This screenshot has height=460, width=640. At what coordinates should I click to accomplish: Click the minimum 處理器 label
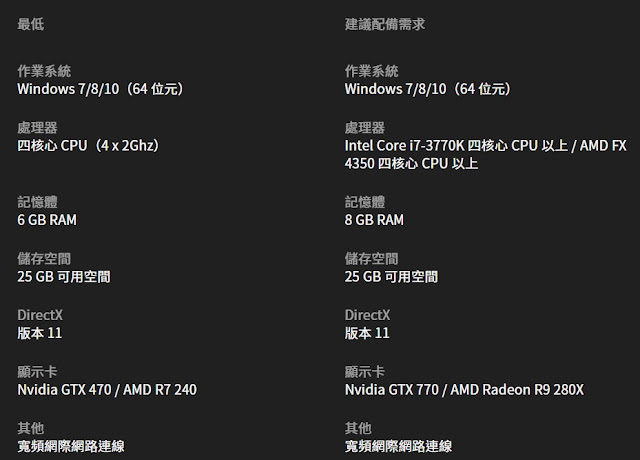(x=37, y=127)
